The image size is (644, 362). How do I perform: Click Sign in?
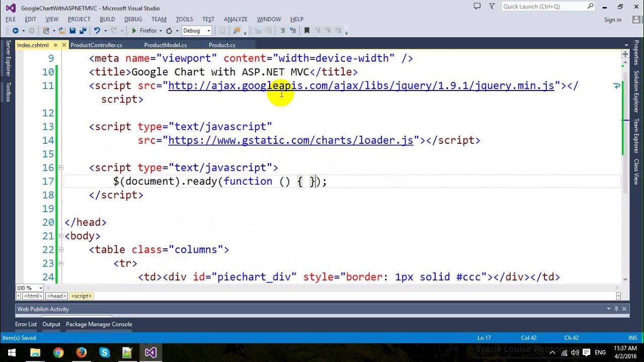pyautogui.click(x=612, y=20)
